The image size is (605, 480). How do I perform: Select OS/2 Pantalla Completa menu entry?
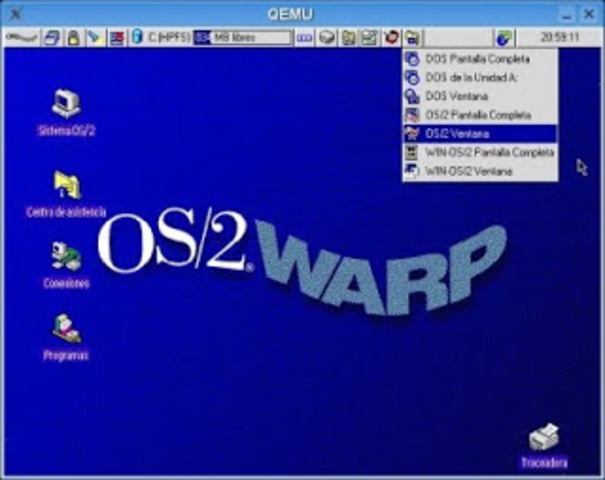tap(480, 115)
